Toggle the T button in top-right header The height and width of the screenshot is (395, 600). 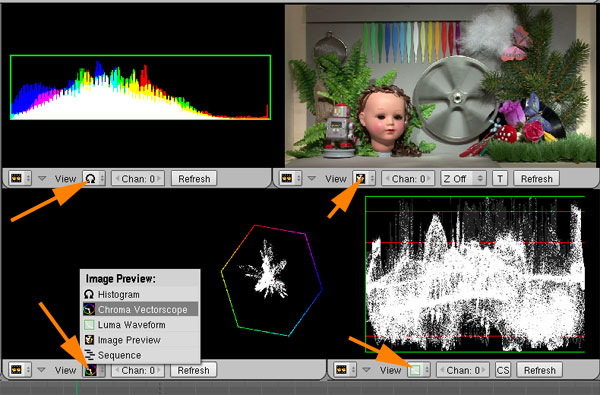[500, 178]
